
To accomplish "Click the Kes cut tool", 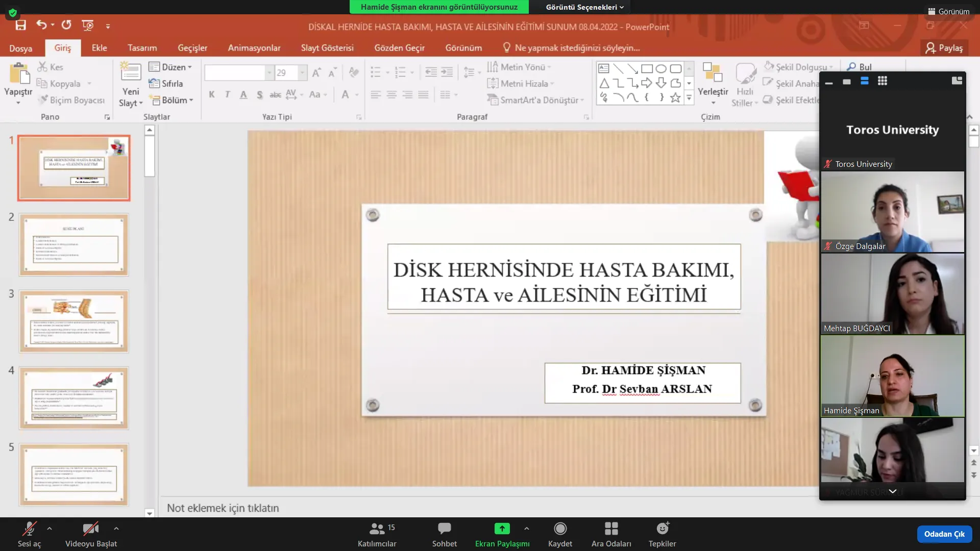I will click(51, 67).
